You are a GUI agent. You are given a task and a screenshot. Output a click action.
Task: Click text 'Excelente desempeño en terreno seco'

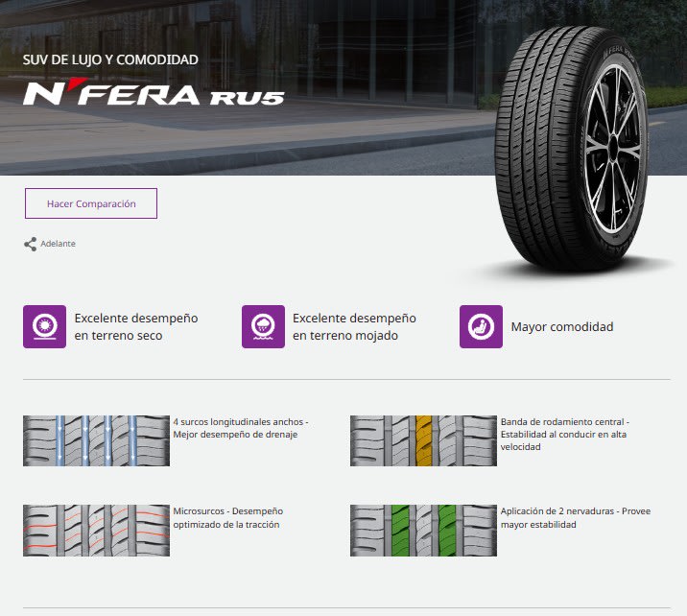(x=136, y=327)
